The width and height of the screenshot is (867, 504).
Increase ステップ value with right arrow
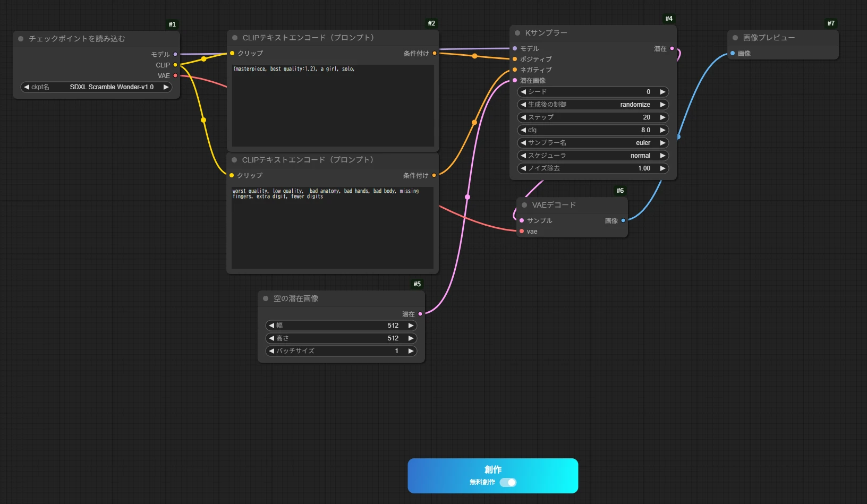click(662, 117)
